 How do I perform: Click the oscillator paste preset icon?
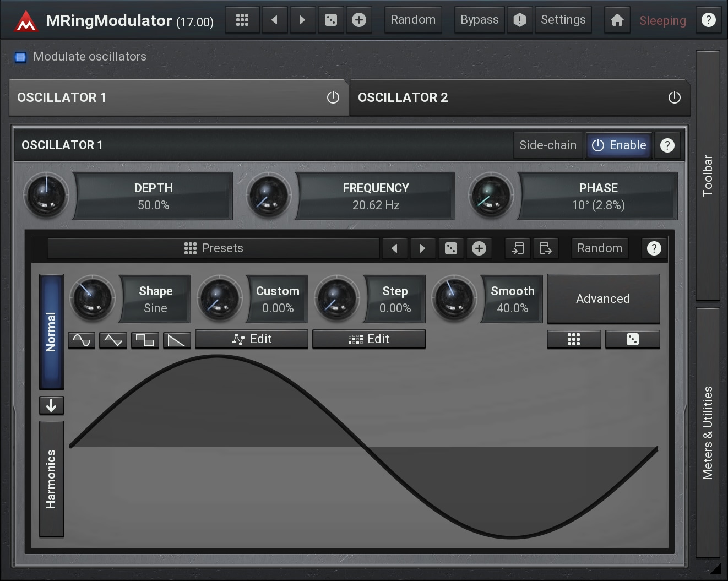tap(518, 248)
